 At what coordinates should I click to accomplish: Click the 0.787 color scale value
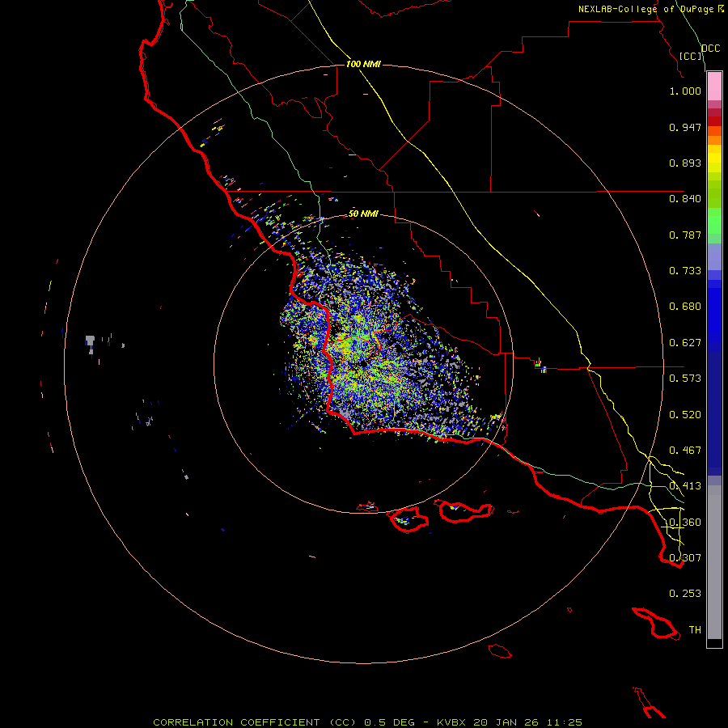coord(685,235)
